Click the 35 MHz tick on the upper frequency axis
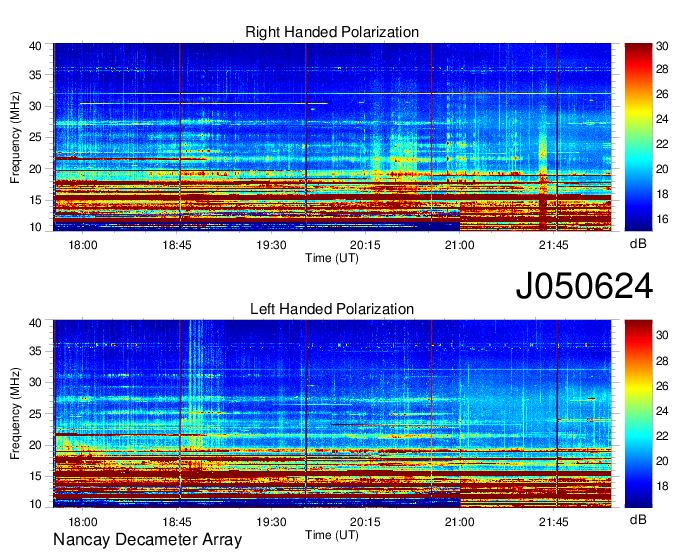Screen dimensions: 680x552 click(35, 75)
